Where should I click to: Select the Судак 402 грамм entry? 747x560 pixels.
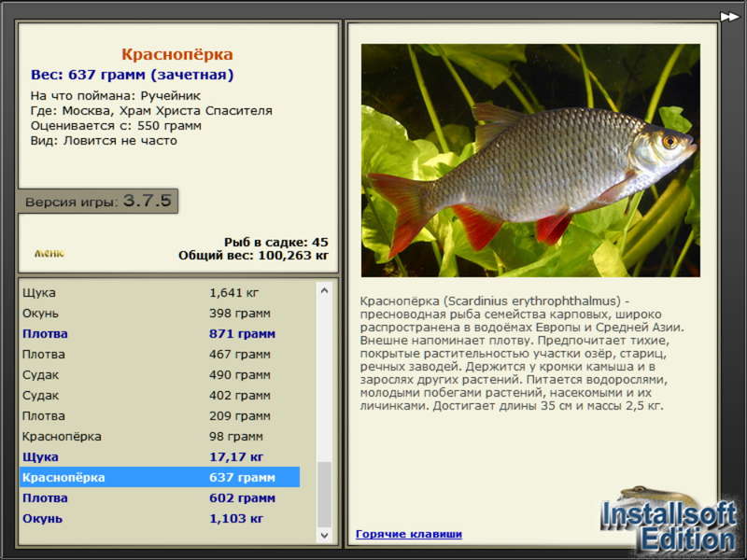160,395
